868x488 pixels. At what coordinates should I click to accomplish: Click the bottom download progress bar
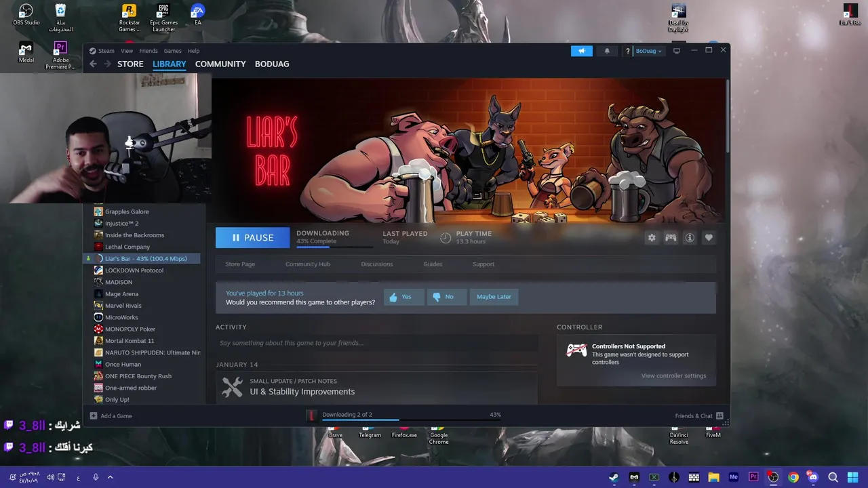click(x=411, y=420)
